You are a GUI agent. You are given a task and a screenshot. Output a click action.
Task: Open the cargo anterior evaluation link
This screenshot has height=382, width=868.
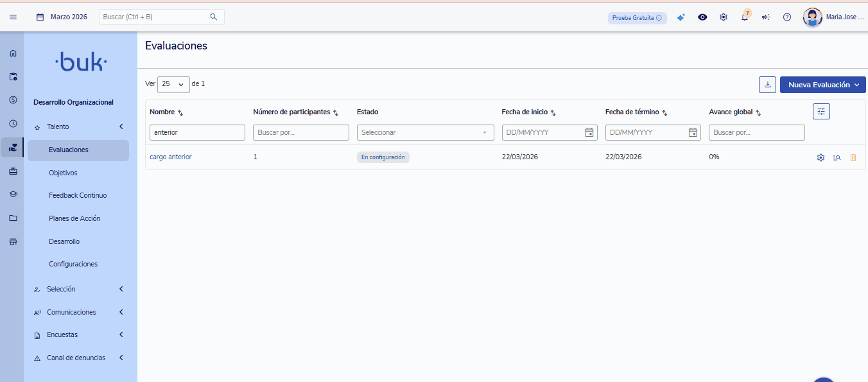(x=170, y=157)
